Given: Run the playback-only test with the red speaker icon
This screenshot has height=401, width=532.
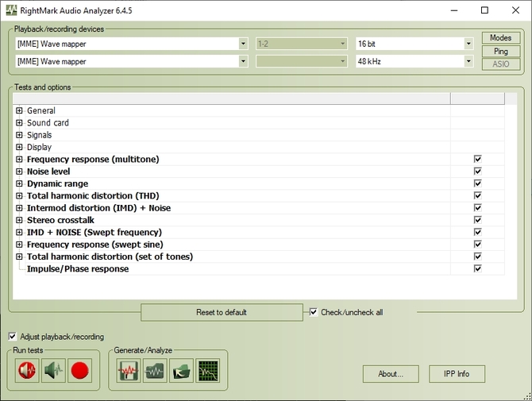Looking at the screenshot, I should click(27, 371).
